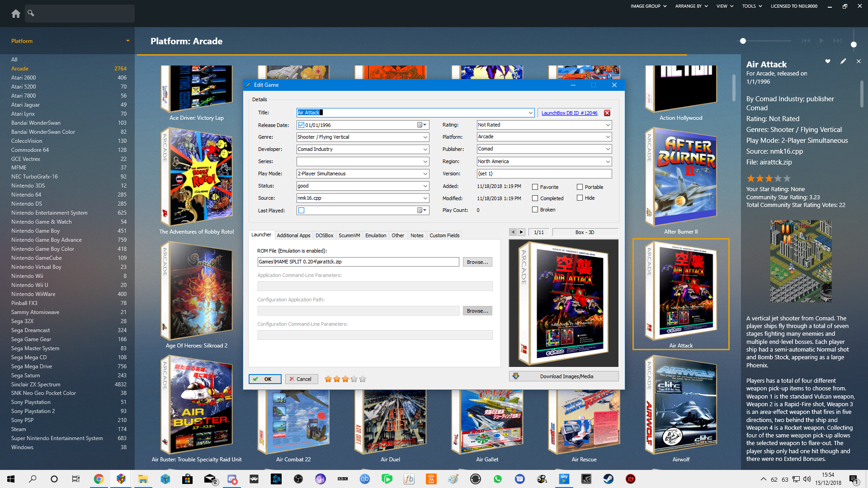Open the ARRANGE BY menu

(691, 6)
